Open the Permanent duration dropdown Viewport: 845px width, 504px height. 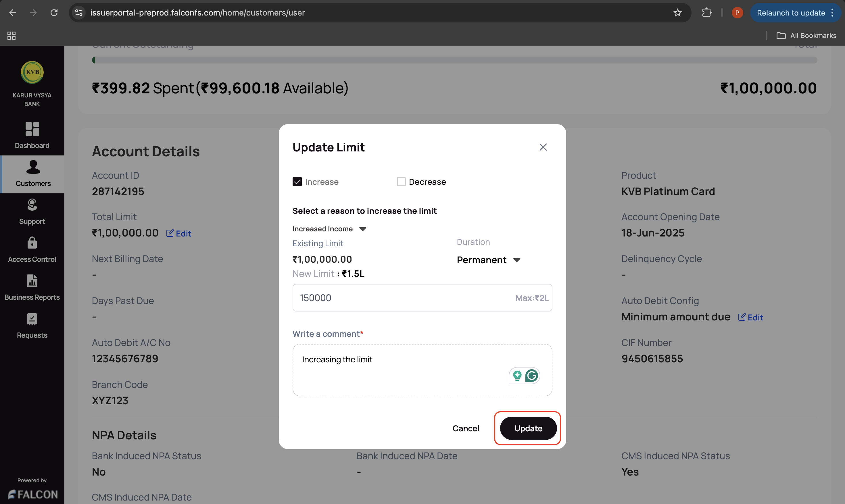[x=488, y=260]
